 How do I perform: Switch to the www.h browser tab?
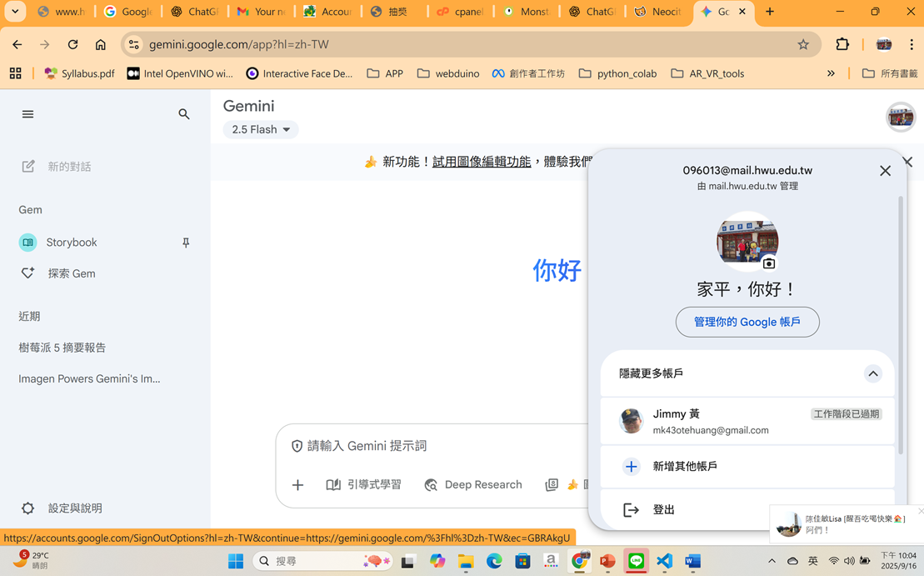coord(61,11)
